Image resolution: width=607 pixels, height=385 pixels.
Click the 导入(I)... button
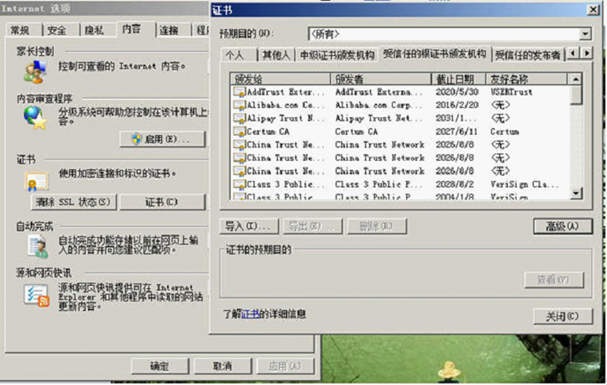coord(249,226)
